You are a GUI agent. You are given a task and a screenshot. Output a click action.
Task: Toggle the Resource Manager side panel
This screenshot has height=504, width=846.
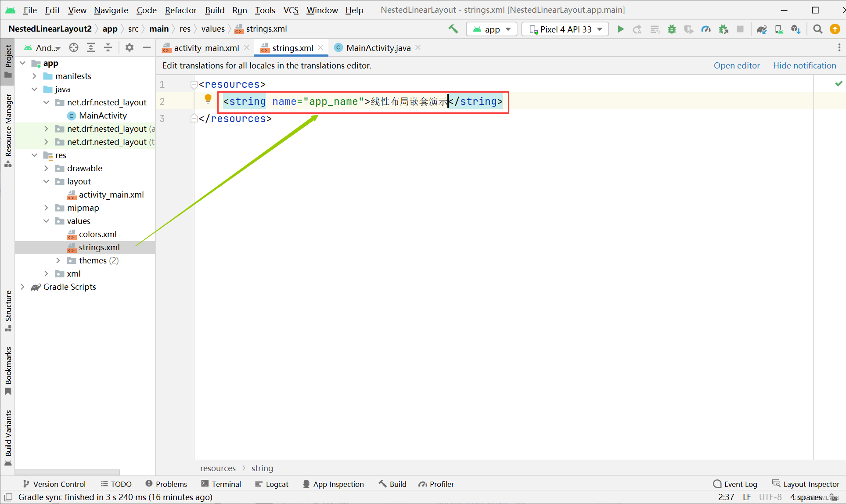coord(8,130)
